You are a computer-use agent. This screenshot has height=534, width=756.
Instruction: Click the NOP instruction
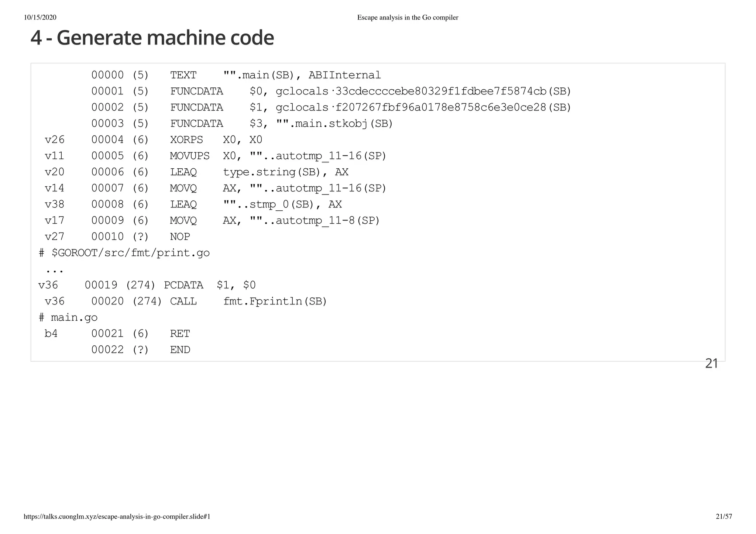[180, 237]
